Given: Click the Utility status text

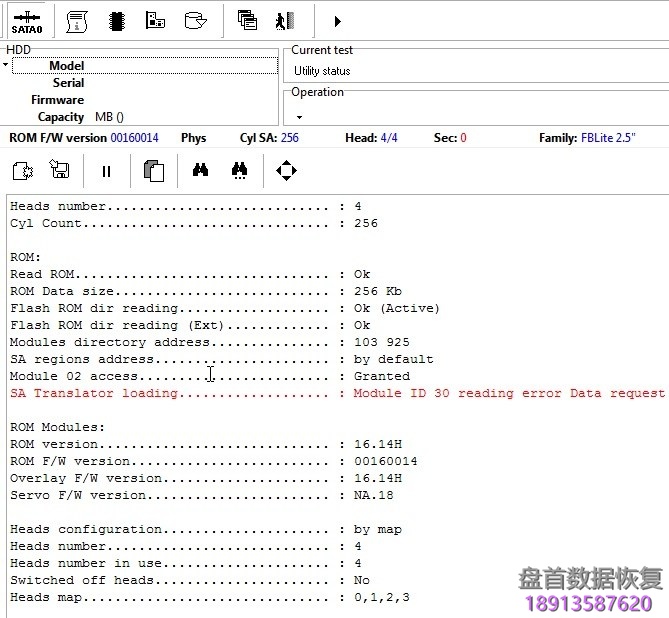Looking at the screenshot, I should coord(322,71).
